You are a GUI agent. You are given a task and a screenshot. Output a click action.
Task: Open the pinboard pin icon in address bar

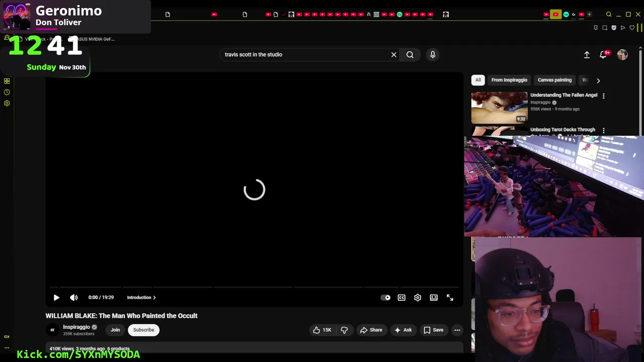pos(596,28)
